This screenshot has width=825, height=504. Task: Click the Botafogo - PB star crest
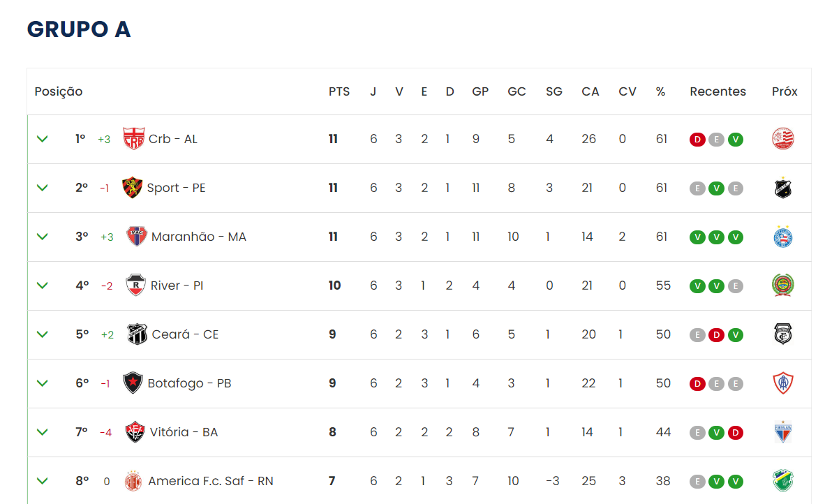(133, 383)
